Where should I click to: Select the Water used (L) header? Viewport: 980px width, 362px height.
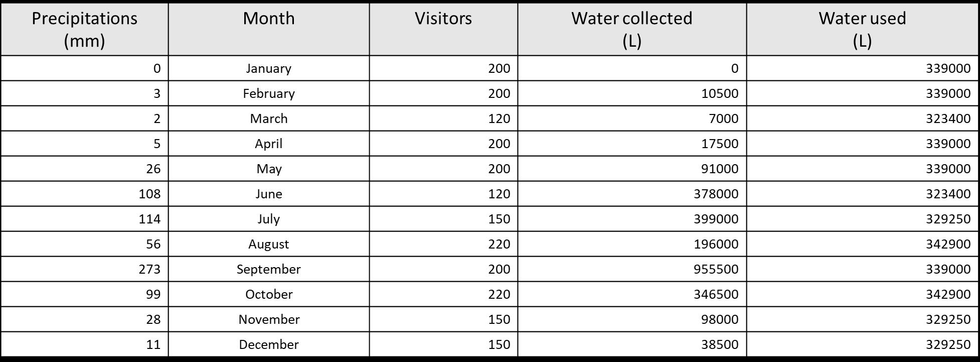tap(862, 29)
